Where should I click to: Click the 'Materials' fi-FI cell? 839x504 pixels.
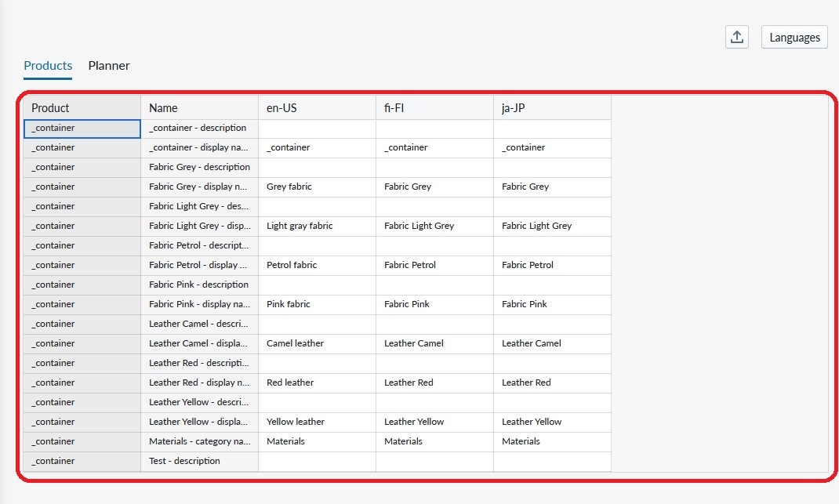click(x=435, y=442)
